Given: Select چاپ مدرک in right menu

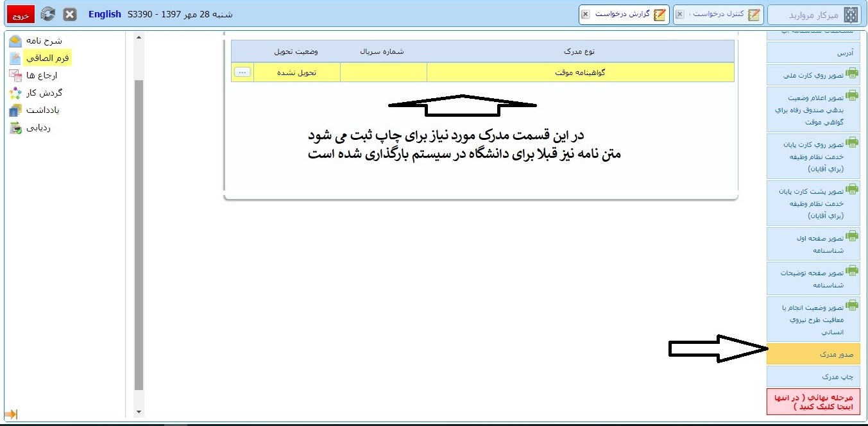Looking at the screenshot, I should click(813, 377).
